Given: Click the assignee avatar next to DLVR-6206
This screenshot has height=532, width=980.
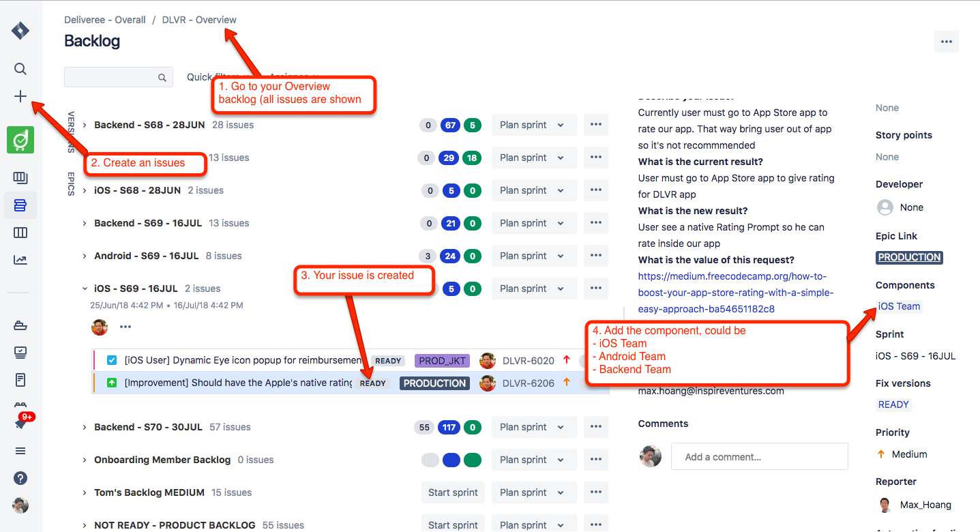Looking at the screenshot, I should coord(487,383).
